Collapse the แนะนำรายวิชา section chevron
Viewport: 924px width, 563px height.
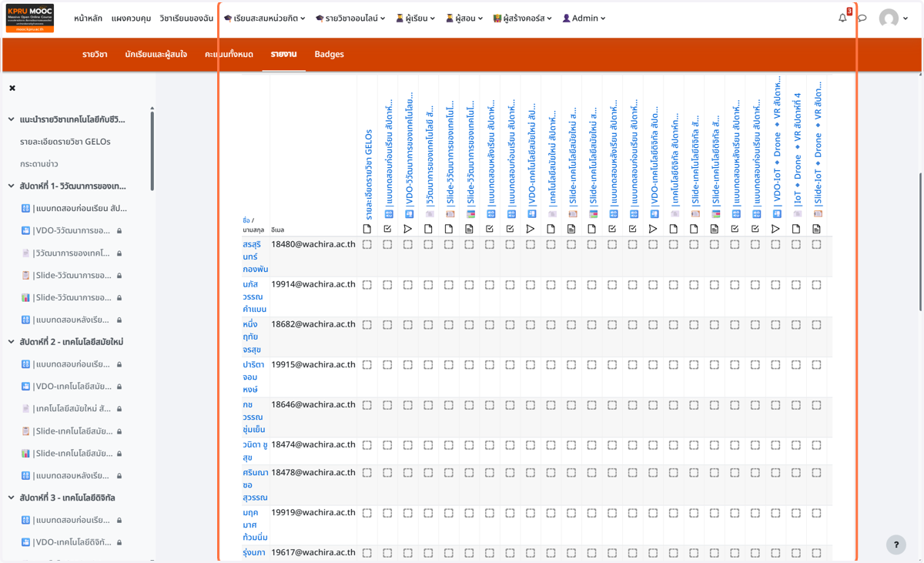(x=11, y=119)
